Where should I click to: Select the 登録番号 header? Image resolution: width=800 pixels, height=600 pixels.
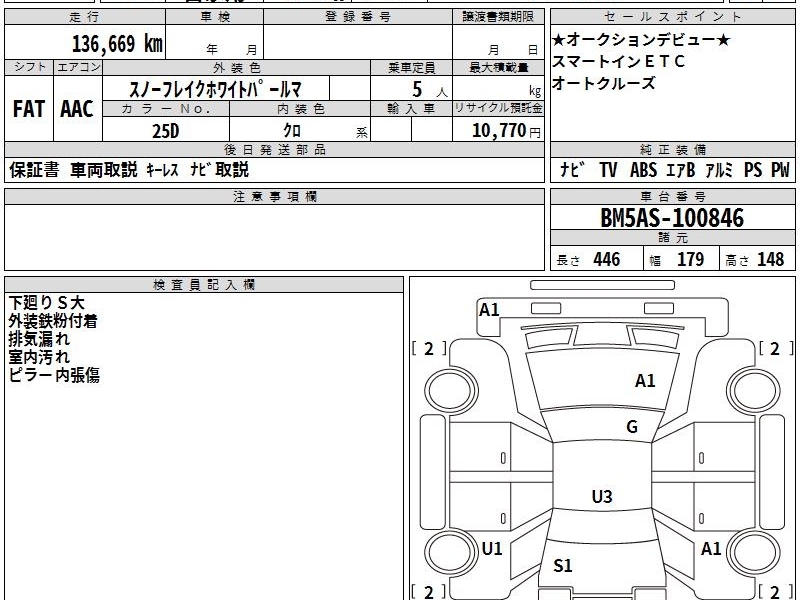pyautogui.click(x=358, y=17)
